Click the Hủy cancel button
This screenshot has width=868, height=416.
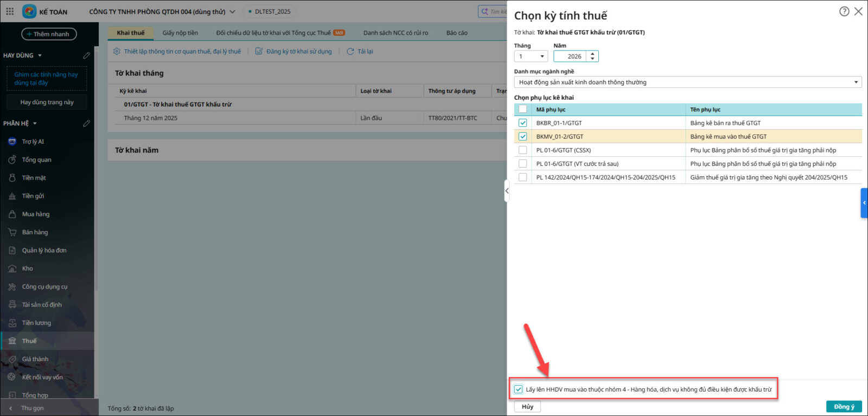tap(527, 407)
